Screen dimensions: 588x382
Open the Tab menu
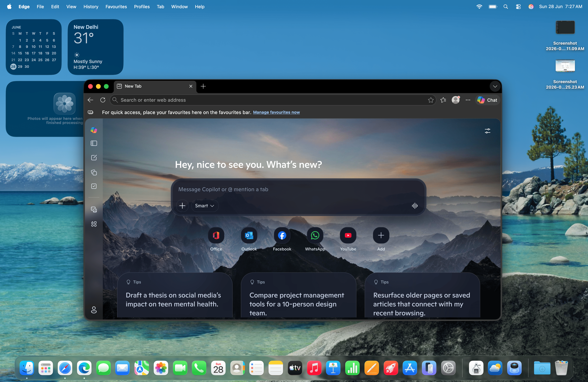(160, 7)
